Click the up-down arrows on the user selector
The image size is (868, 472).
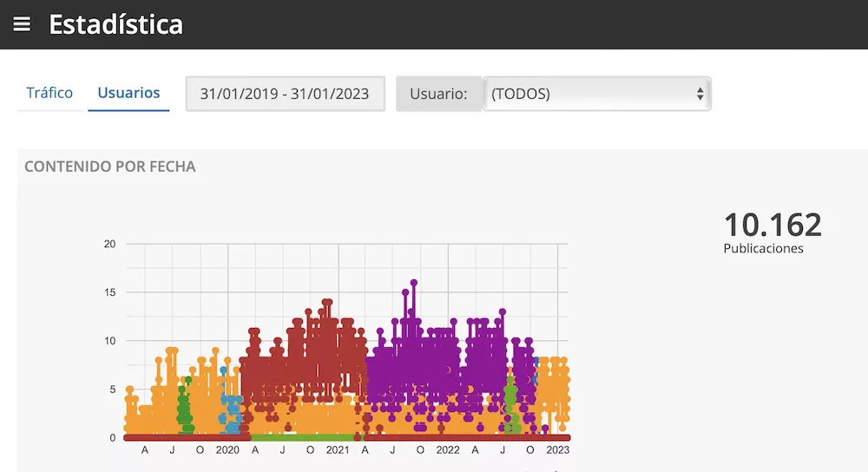(x=700, y=94)
